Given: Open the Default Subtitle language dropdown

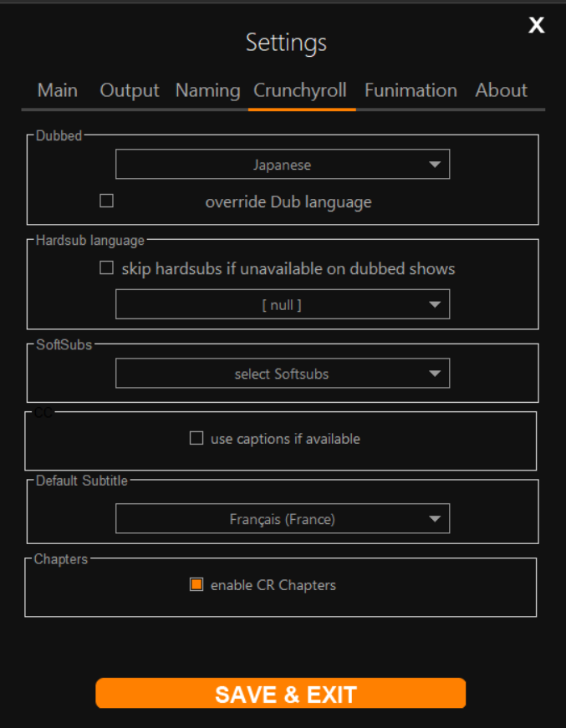Looking at the screenshot, I should click(x=283, y=518).
